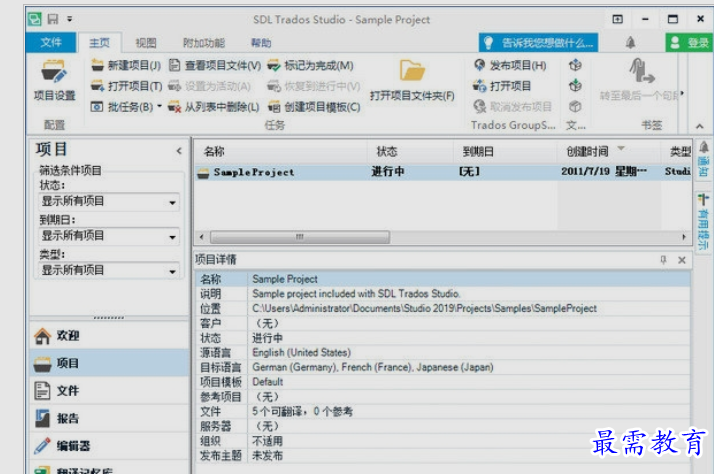Image resolution: width=714 pixels, height=474 pixels.
Task: Click New Project (新建项目) icon
Action: point(97,66)
